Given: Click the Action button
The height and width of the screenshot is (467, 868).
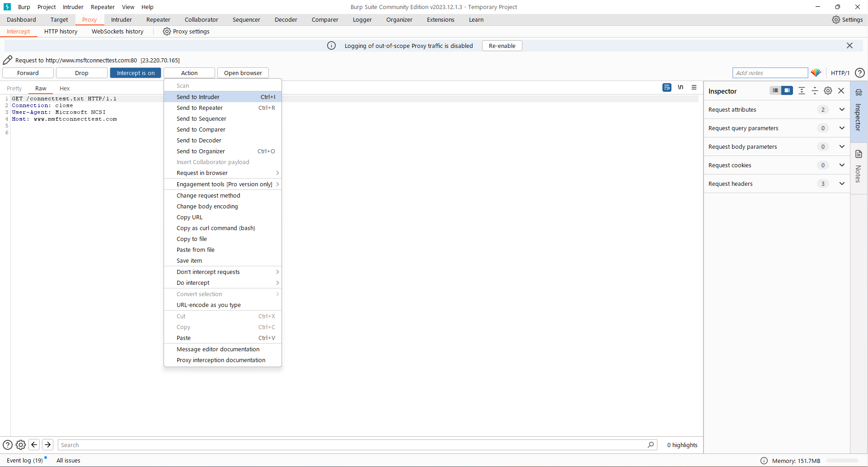Looking at the screenshot, I should [x=189, y=73].
